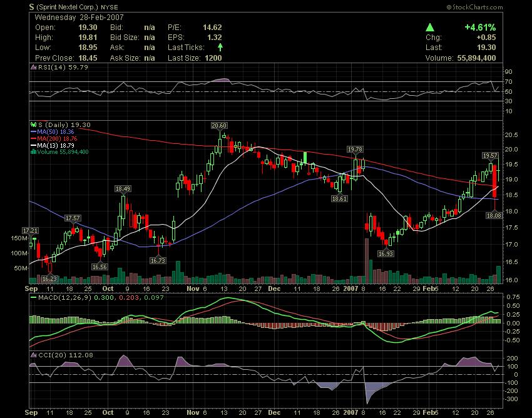This screenshot has height=418, width=532.
Task: Click the 16.23 low price label
Action: click(49, 278)
